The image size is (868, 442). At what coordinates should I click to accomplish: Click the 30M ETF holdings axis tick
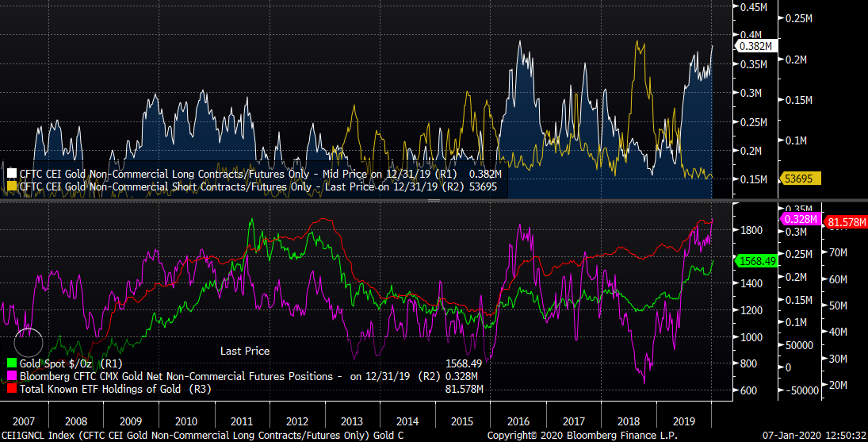[x=838, y=359]
